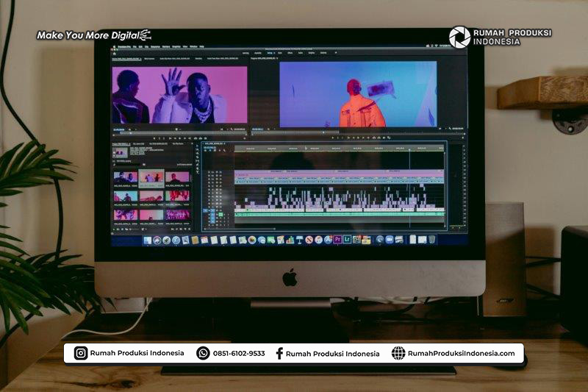Open Finder in the Dock
The height and width of the screenshot is (392, 588).
click(x=148, y=240)
